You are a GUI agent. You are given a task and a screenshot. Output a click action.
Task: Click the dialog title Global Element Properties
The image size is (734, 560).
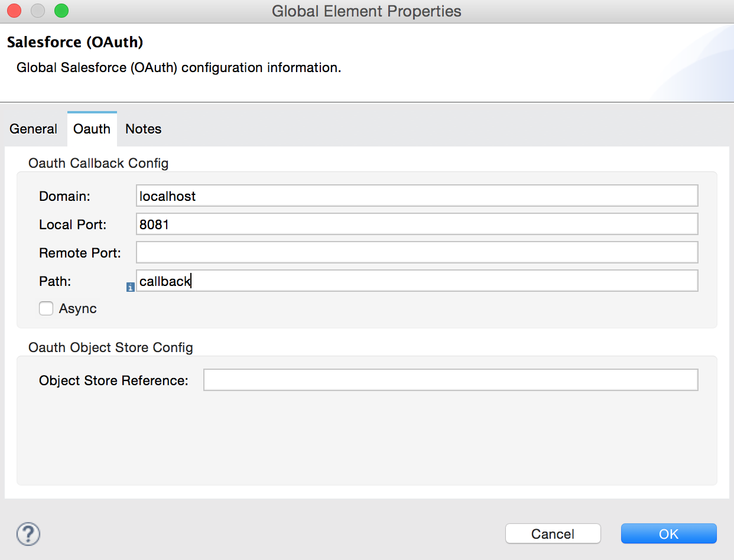tap(366, 11)
